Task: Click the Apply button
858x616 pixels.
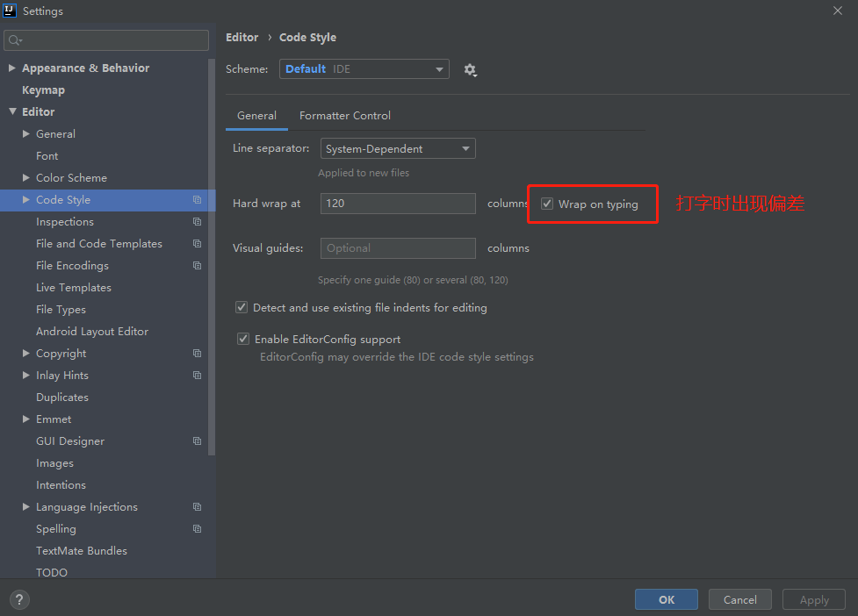Action: [814, 599]
